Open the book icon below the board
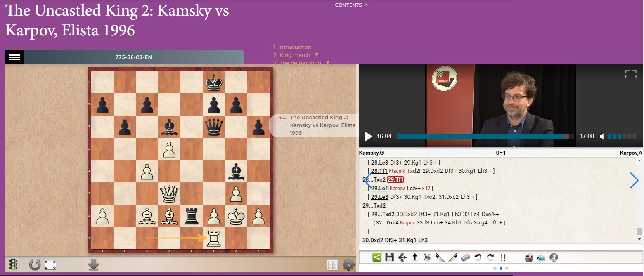The image size is (644, 276). coord(333,265)
